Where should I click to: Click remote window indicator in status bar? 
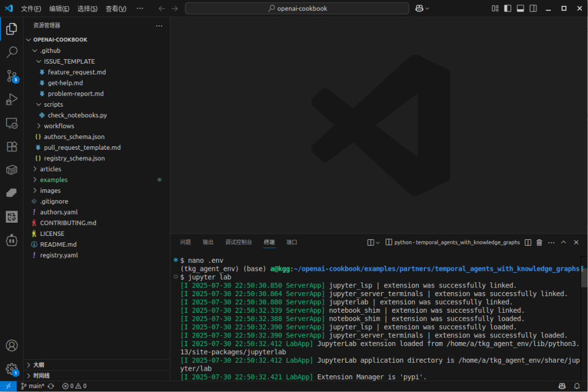point(8,386)
